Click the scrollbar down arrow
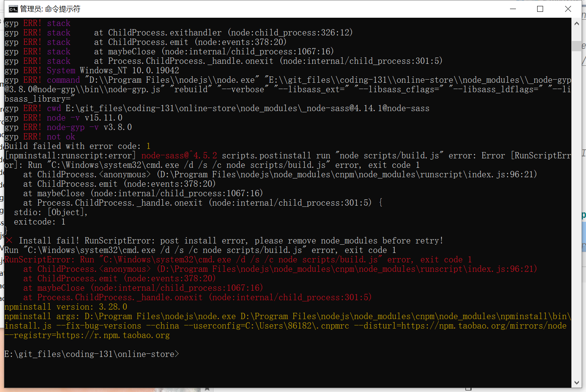This screenshot has width=586, height=392. tap(577, 383)
